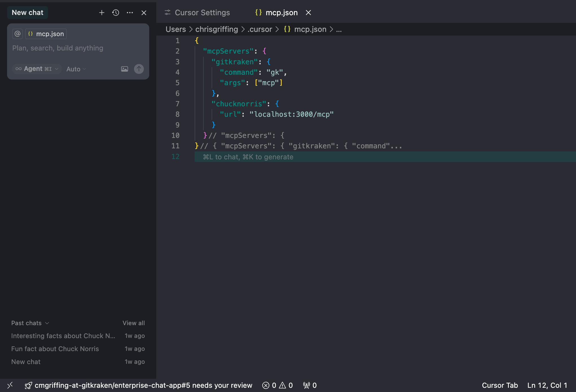Screen dimensions: 576x392
Task: Click the @ icon to add context
Action: click(17, 34)
